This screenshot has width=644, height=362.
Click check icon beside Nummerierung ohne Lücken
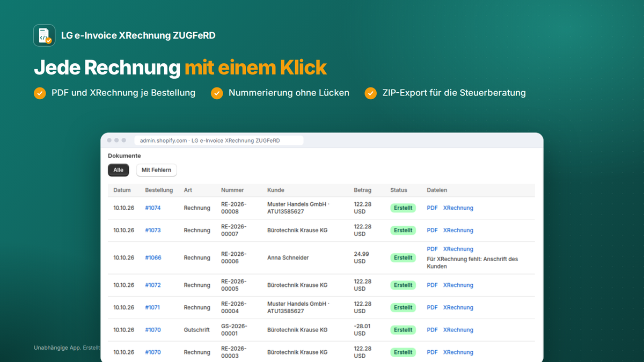click(217, 93)
